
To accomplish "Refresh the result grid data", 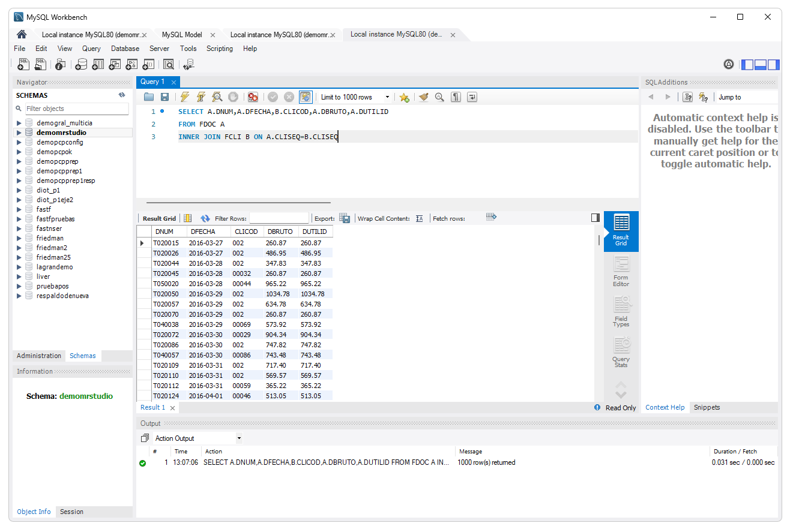I will coord(205,218).
